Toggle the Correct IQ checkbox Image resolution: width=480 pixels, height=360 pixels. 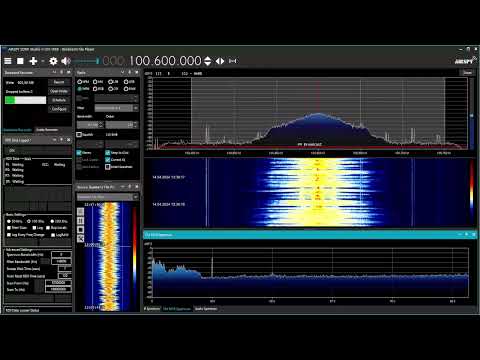(108, 160)
